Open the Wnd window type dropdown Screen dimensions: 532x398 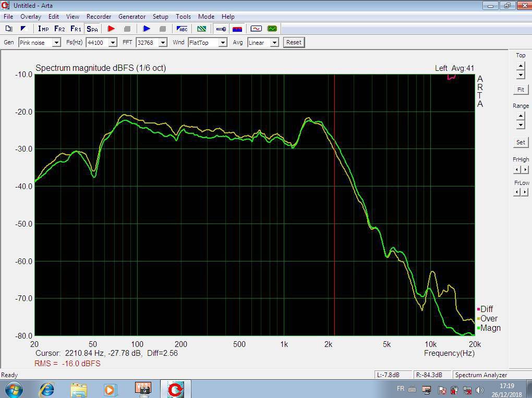click(223, 43)
